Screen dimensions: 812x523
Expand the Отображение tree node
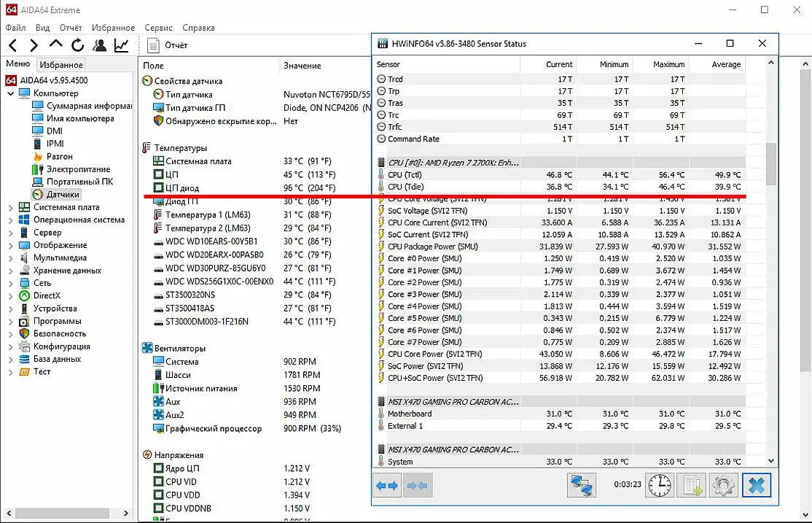[x=10, y=245]
